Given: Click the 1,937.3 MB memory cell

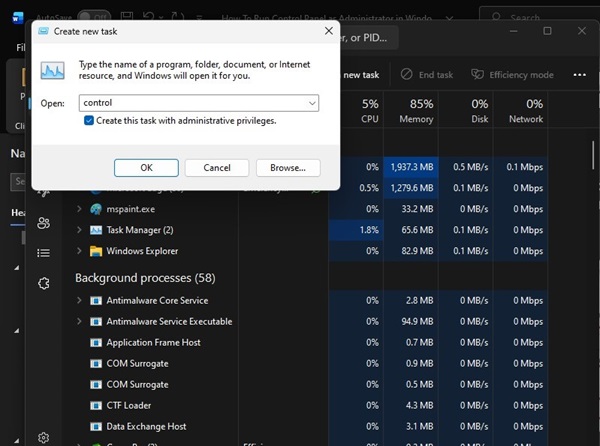Looking at the screenshot, I should [x=411, y=167].
